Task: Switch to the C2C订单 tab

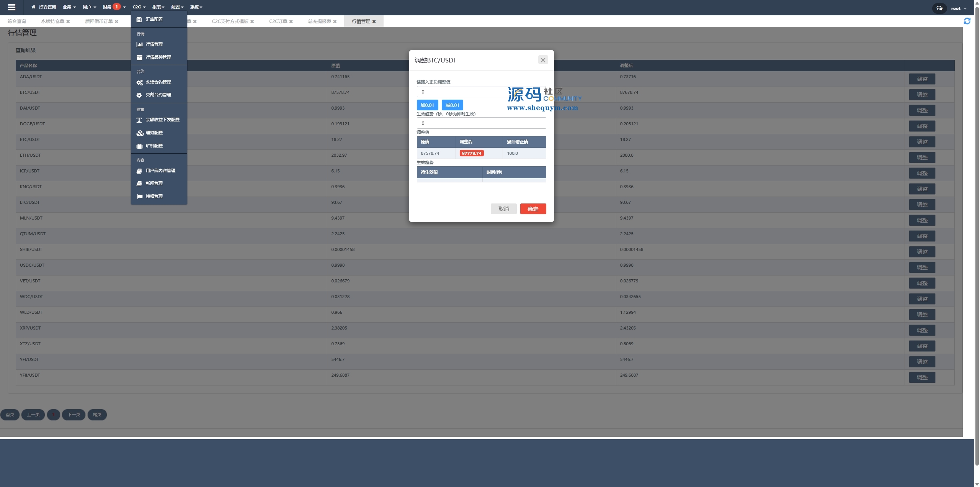Action: 278,21
